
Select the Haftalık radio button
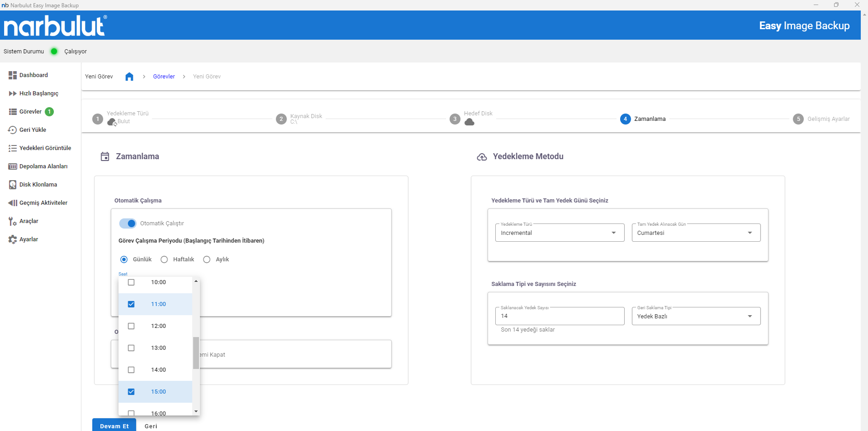(164, 260)
